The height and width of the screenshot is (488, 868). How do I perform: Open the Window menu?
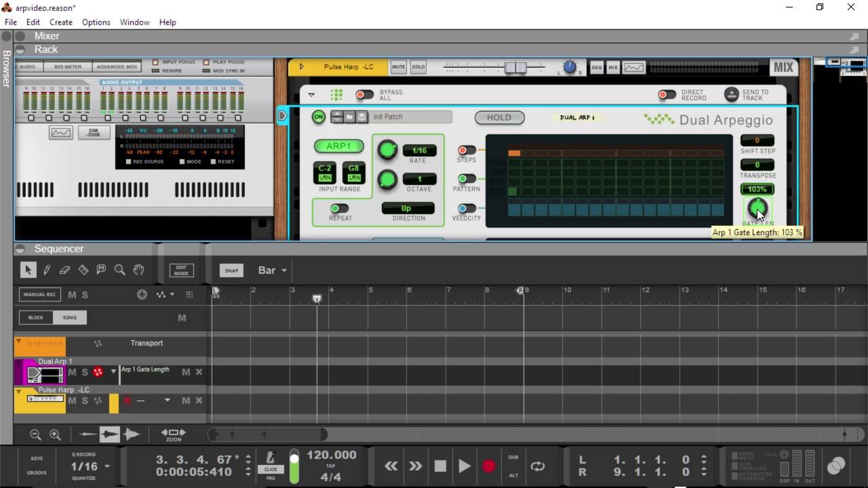[x=135, y=22]
